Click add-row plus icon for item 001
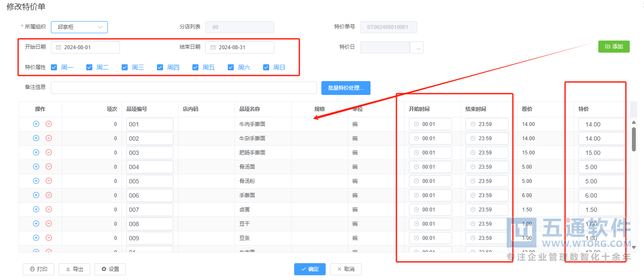Viewport: 644px width, 280px height. click(x=36, y=124)
